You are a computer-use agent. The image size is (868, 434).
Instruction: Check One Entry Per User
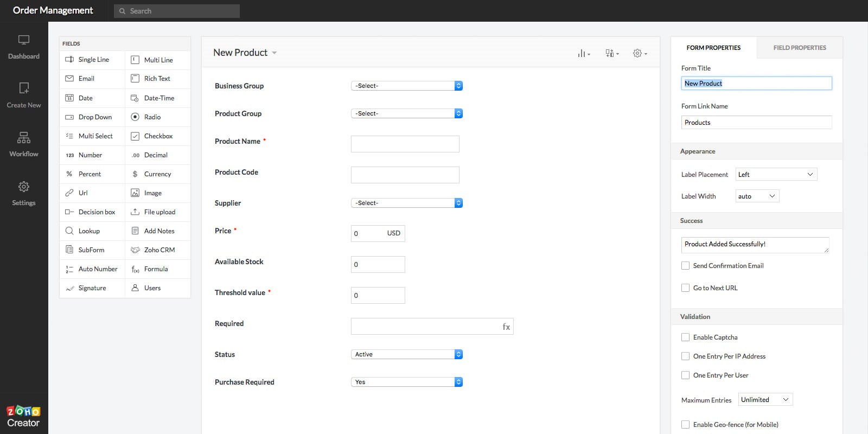point(685,375)
